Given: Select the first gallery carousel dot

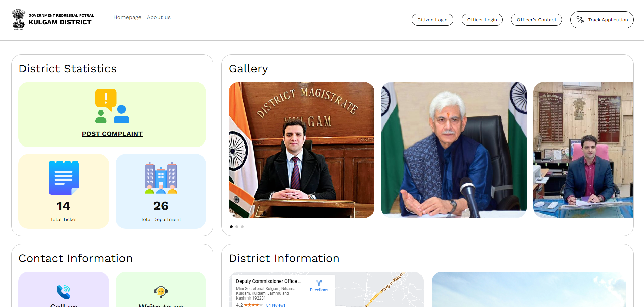Looking at the screenshot, I should coord(231,227).
